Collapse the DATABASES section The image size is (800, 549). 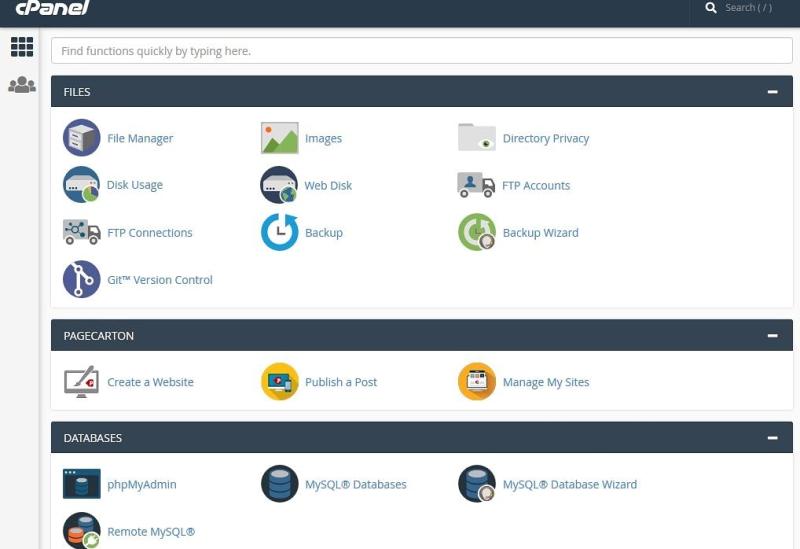[x=772, y=438]
